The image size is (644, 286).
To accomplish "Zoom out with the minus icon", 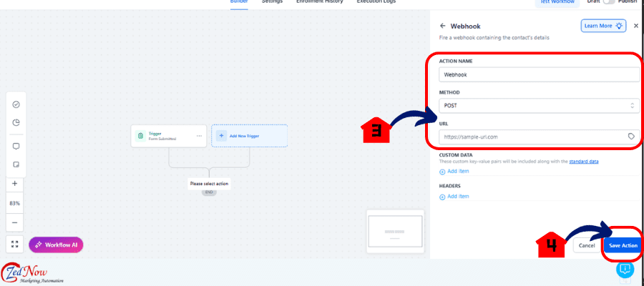I will [15, 223].
